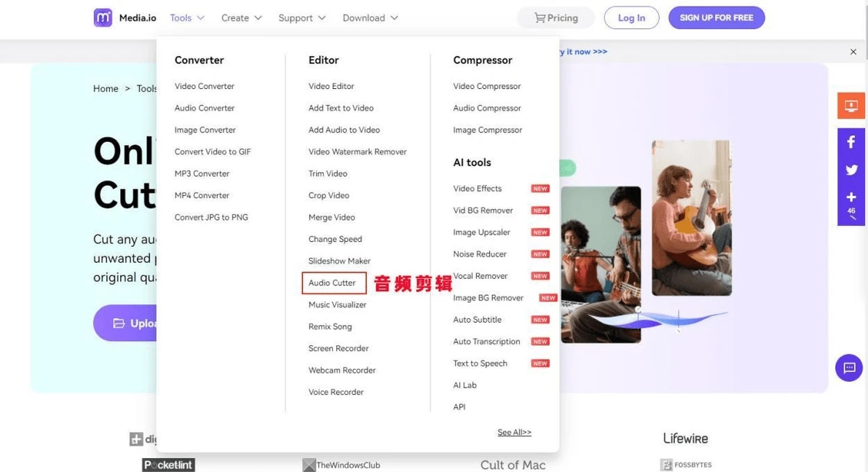Click the orange desktop monitor icon

tap(851, 106)
